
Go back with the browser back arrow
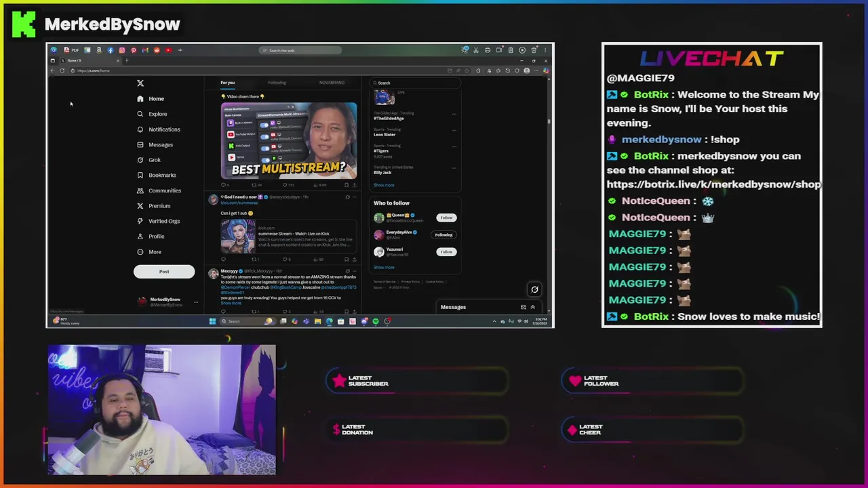tap(53, 70)
